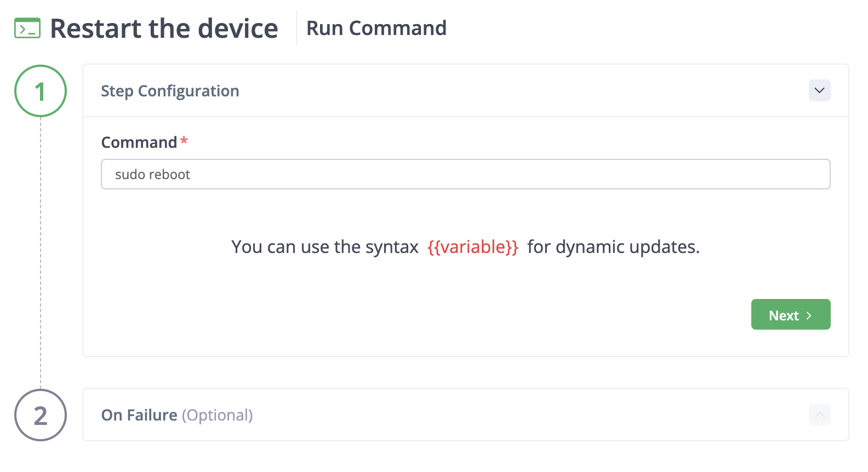Click the {{variable}} syntax hint
This screenshot has width=868, height=472.
click(x=473, y=247)
